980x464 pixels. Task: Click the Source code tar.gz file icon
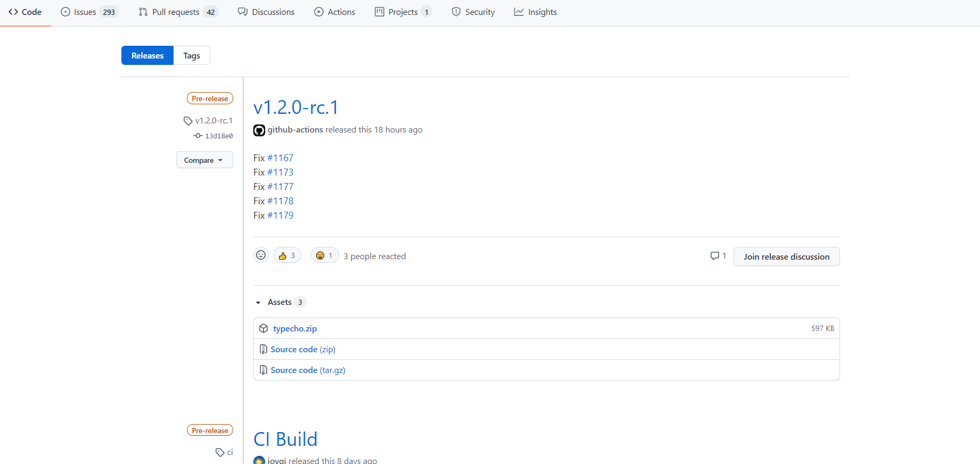pos(263,370)
